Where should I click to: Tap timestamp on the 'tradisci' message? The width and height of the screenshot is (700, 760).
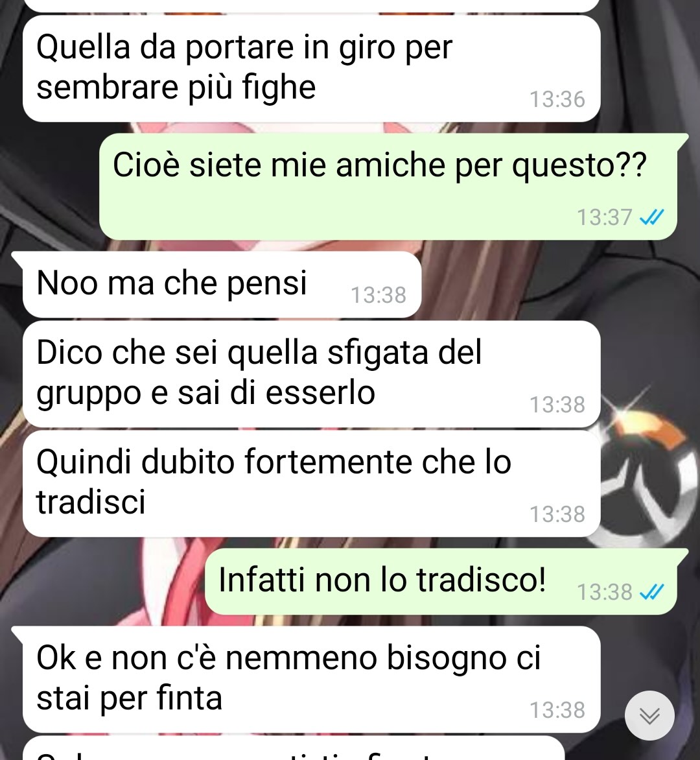pyautogui.click(x=557, y=514)
